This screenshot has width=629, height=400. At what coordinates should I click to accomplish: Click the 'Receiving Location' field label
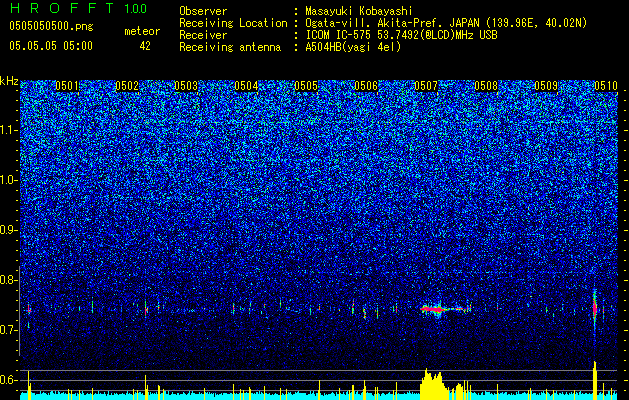pyautogui.click(x=233, y=23)
